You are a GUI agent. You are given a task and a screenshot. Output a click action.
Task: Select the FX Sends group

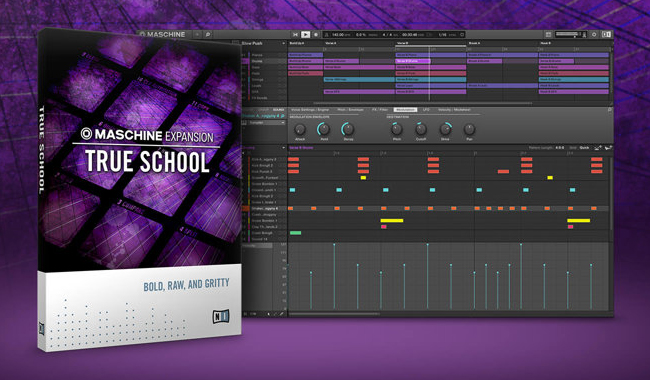(x=264, y=98)
